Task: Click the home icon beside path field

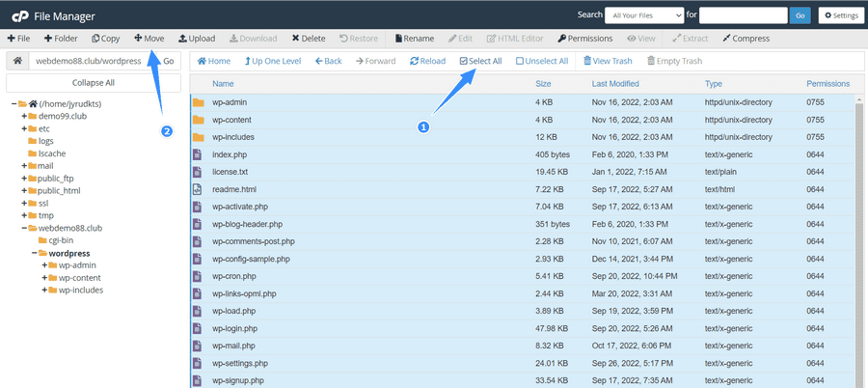Action: point(17,61)
